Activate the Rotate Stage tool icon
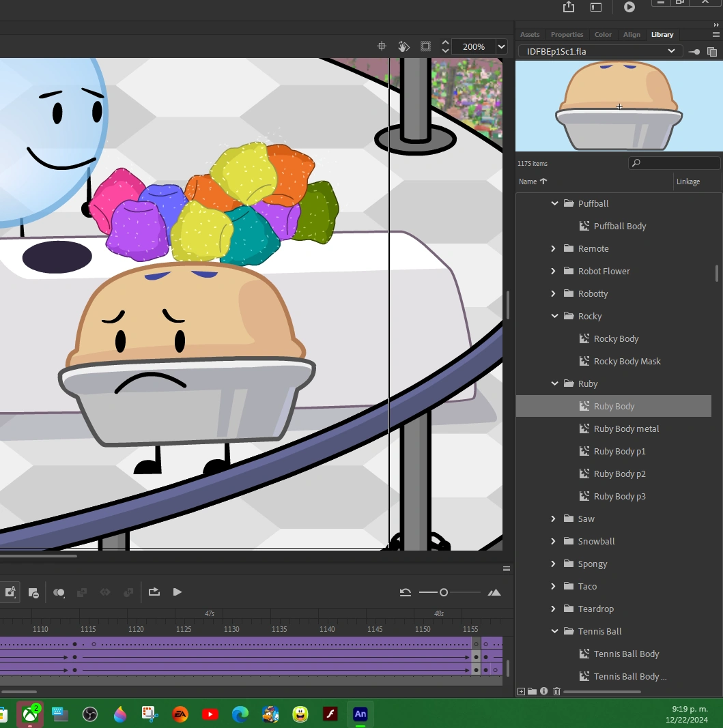This screenshot has height=728, width=723. pyautogui.click(x=403, y=46)
